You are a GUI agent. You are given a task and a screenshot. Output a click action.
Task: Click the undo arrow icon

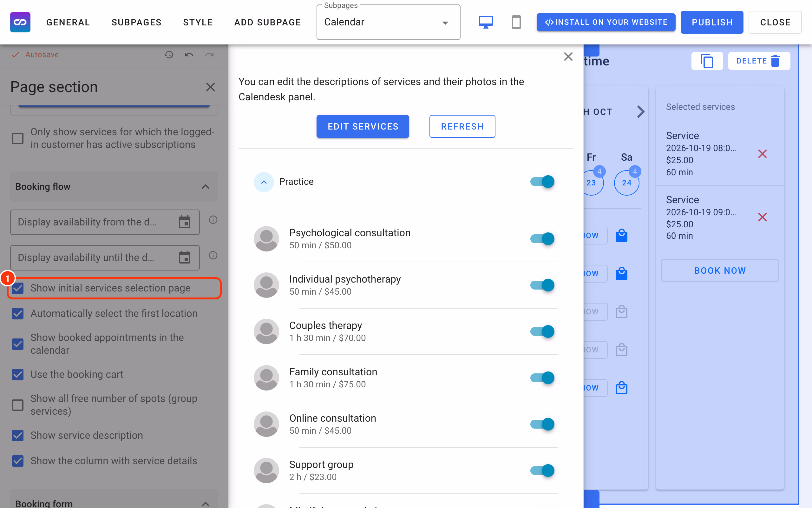pos(189,54)
